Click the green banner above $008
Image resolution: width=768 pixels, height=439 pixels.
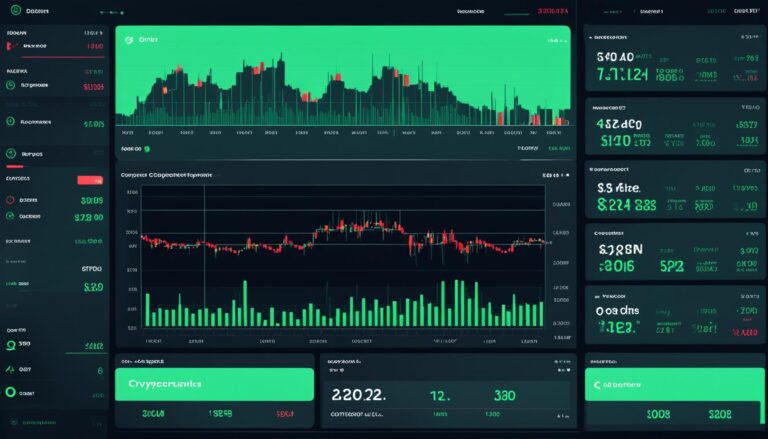pos(674,385)
